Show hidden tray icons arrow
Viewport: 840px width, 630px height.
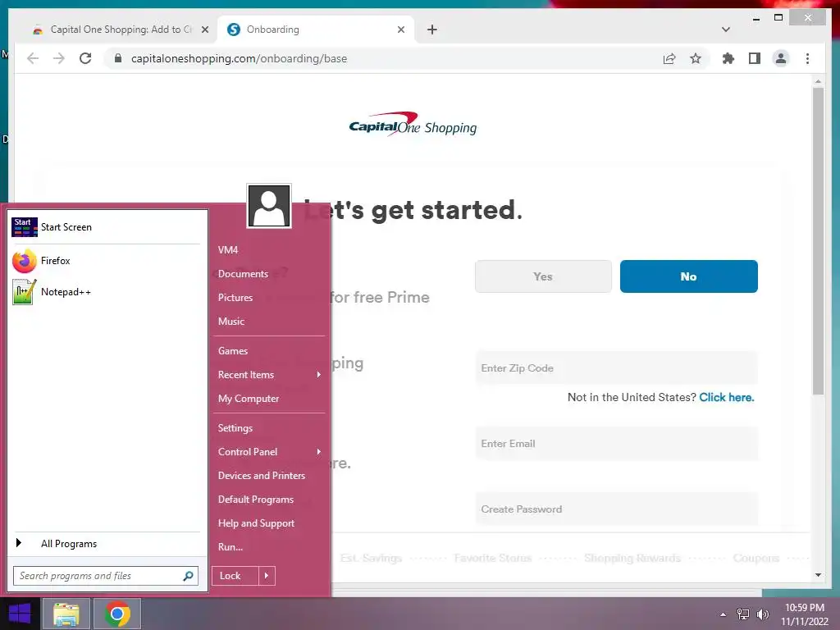[723, 614]
